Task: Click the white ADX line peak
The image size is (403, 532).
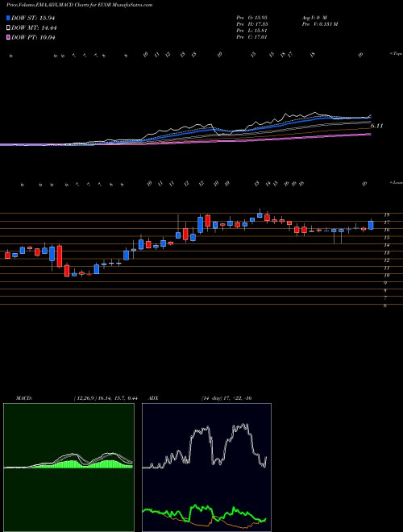Action: coord(243,425)
